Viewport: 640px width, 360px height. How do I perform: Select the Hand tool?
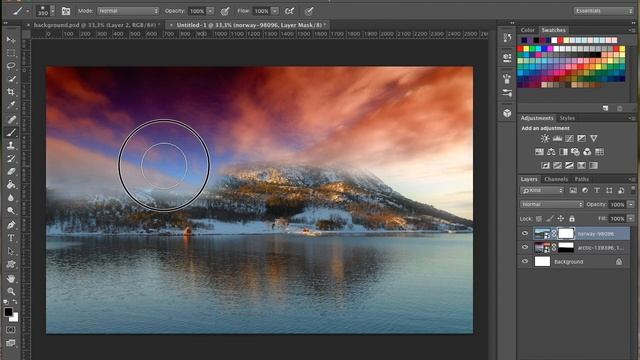pos(11,278)
